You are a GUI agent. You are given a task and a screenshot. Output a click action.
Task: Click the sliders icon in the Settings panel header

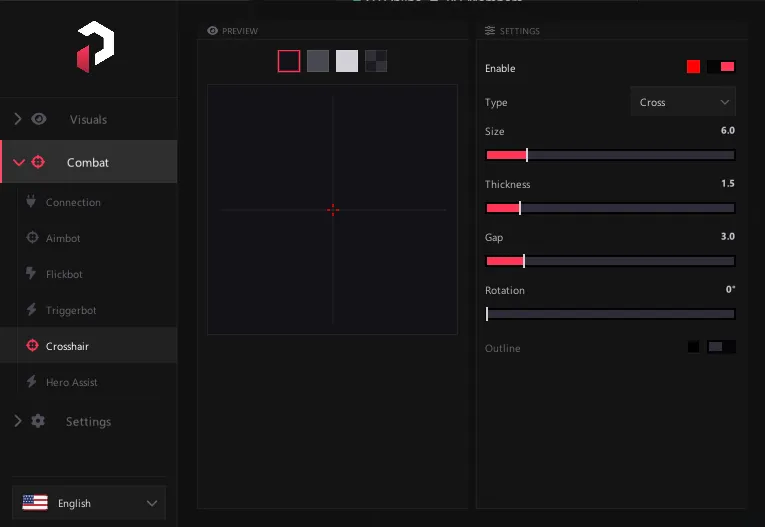tap(490, 31)
